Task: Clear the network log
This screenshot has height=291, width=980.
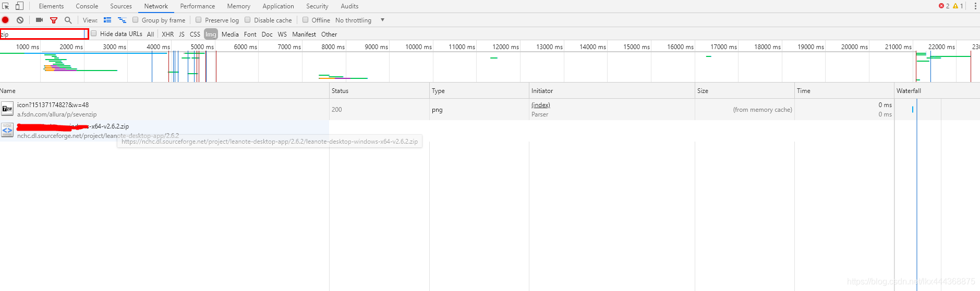Action: (x=20, y=20)
